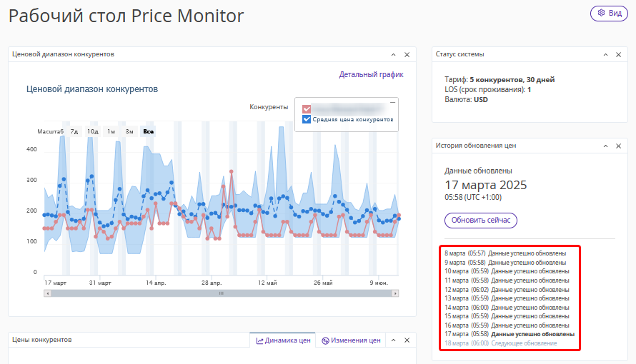The width and height of the screenshot is (636, 364).
Task: Click the Обновить сейчас button
Action: click(x=481, y=221)
